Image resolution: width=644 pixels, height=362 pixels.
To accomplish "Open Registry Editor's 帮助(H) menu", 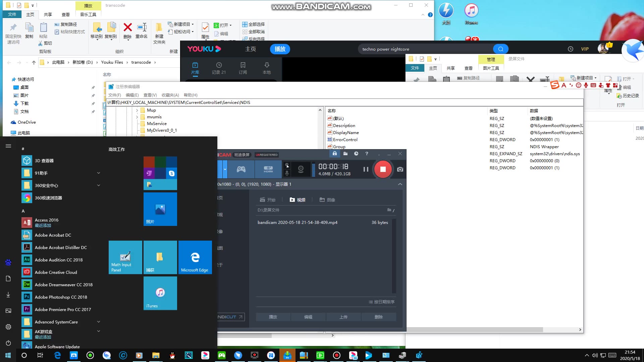I will pyautogui.click(x=191, y=95).
